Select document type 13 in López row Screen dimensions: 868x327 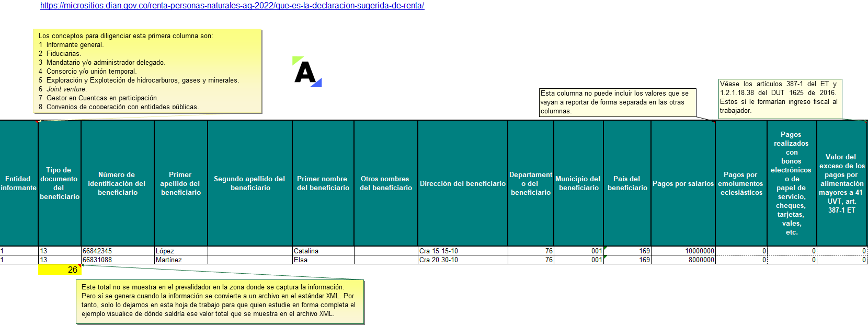(60, 251)
